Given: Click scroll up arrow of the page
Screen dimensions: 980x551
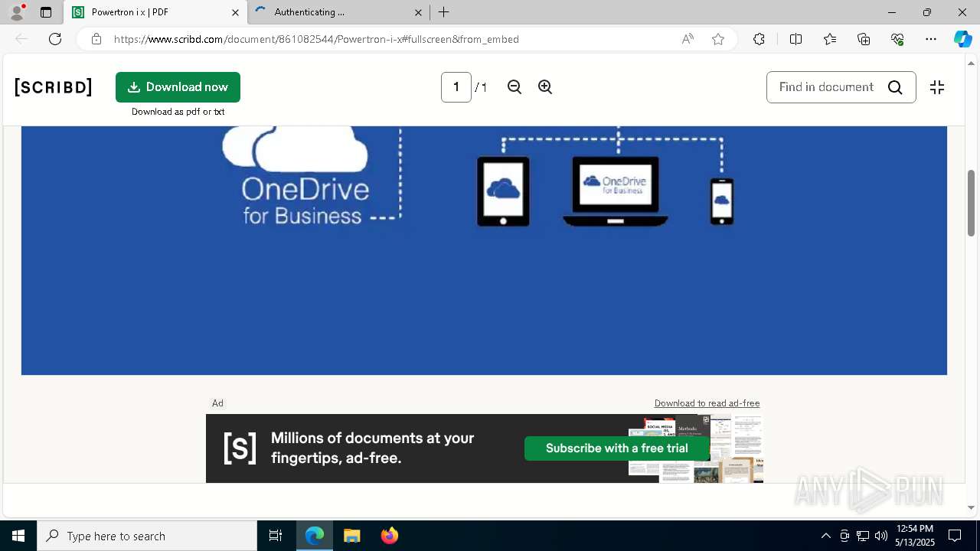Looking at the screenshot, I should pos(971,63).
